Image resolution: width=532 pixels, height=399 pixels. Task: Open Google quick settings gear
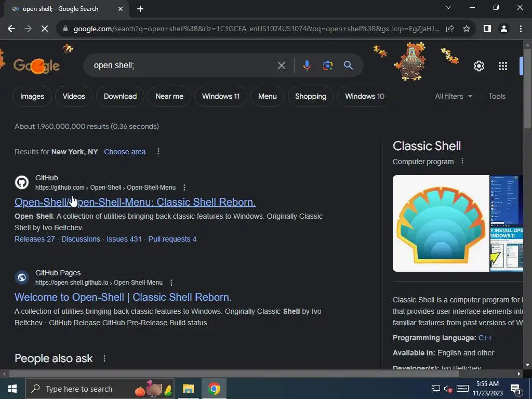coord(478,66)
